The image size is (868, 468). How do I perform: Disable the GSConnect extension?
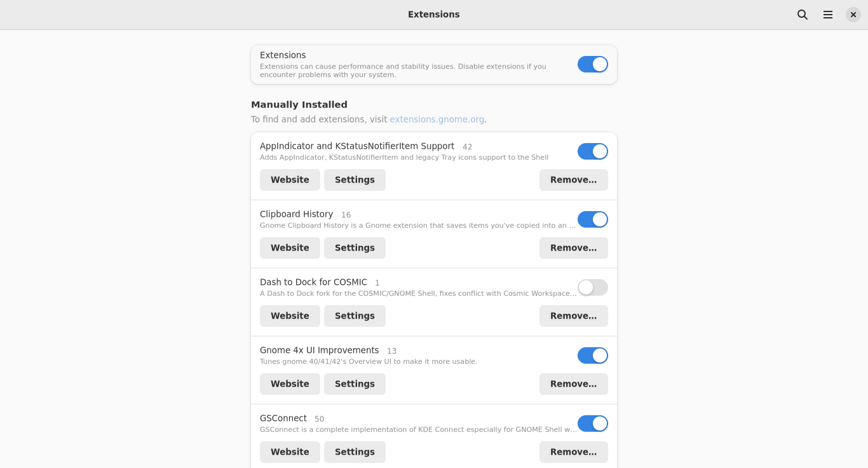point(592,423)
